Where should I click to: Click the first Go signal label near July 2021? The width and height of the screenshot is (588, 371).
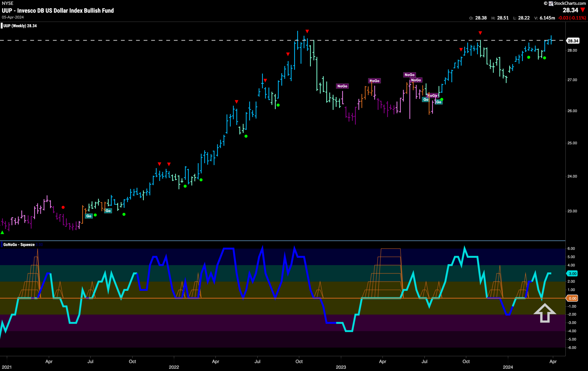89,216
